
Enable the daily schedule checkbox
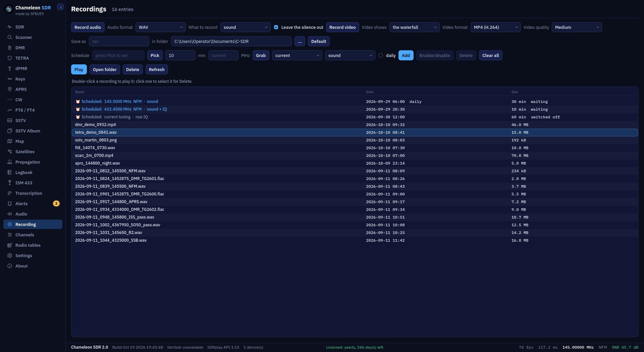click(381, 55)
